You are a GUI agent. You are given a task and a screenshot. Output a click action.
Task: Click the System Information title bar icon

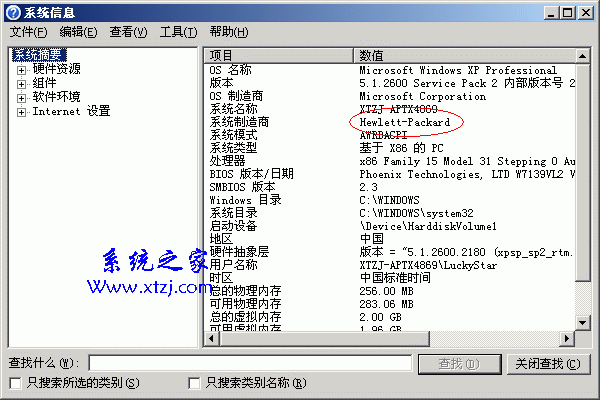click(13, 13)
